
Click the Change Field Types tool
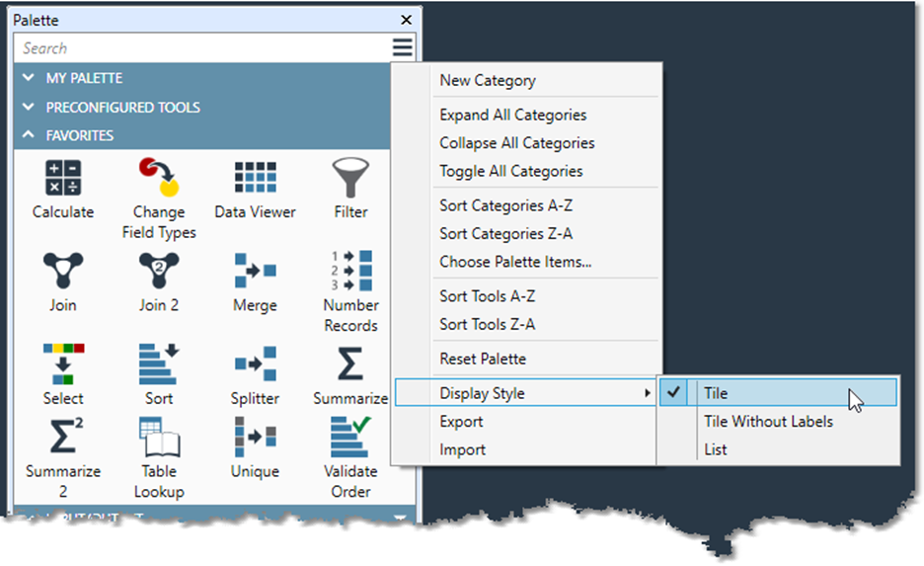158,179
